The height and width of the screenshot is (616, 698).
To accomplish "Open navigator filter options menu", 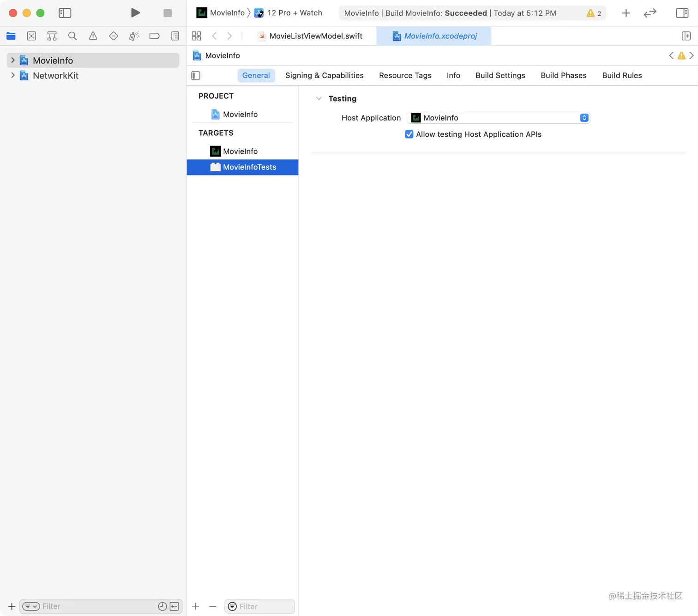I will pos(31,606).
